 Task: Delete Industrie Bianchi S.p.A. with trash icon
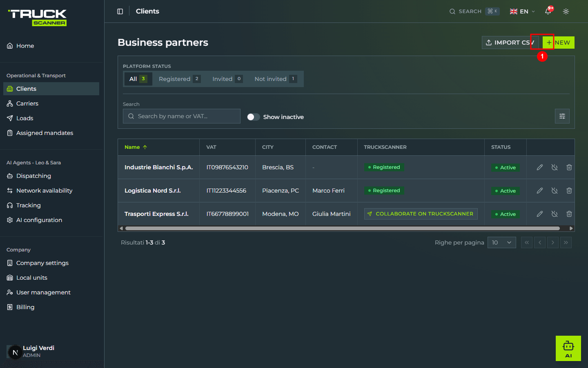tap(569, 167)
